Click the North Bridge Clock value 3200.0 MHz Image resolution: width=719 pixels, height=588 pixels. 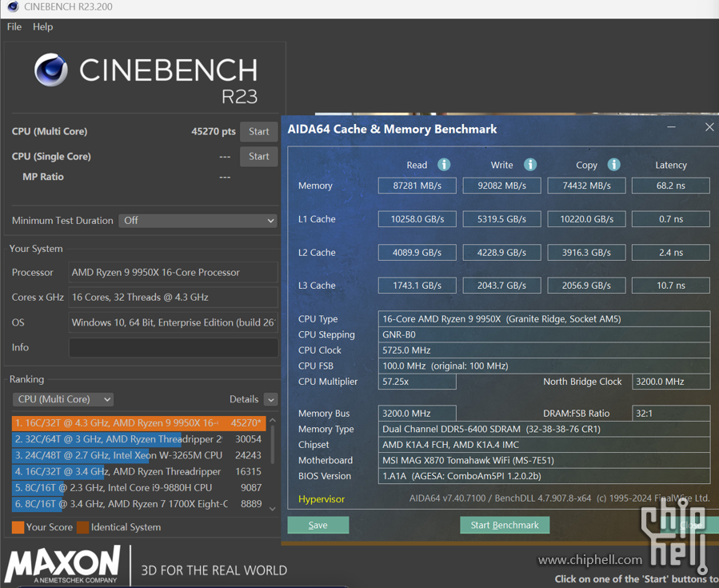click(671, 382)
